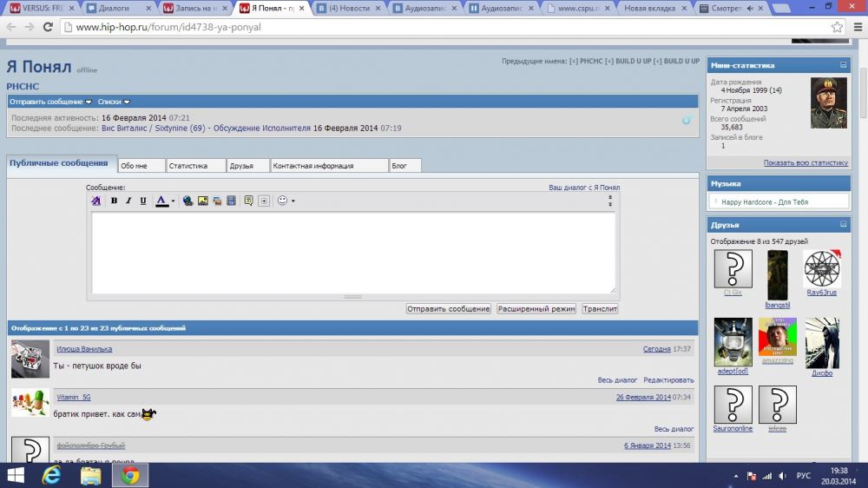
Task: Open friend Sauрononline profile link
Action: [733, 429]
